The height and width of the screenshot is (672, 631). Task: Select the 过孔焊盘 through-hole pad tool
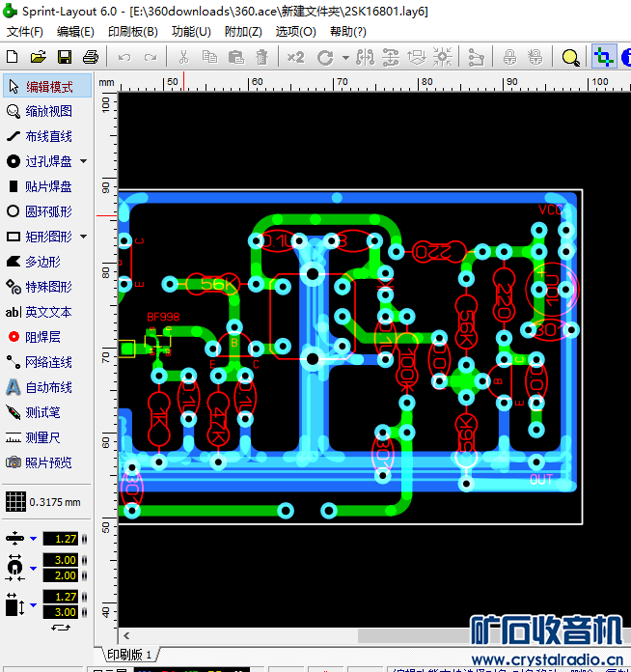click(41, 161)
